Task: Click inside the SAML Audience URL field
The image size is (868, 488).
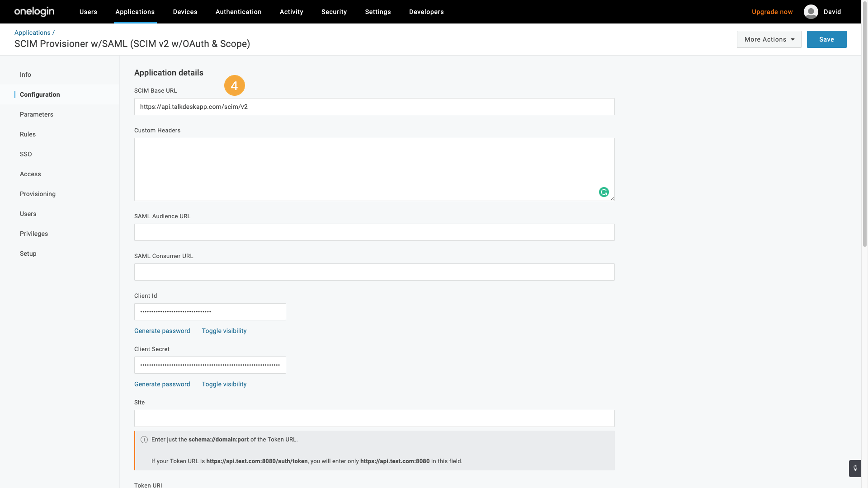Action: 374,232
